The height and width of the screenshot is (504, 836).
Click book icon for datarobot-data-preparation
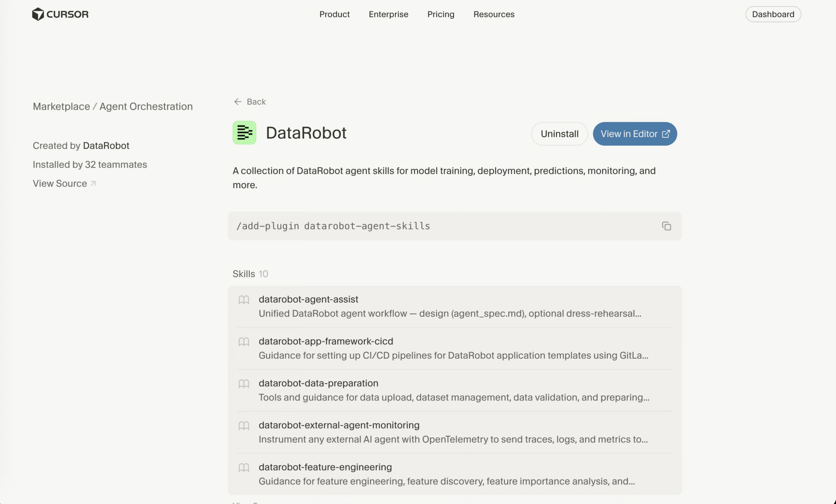[x=244, y=384]
